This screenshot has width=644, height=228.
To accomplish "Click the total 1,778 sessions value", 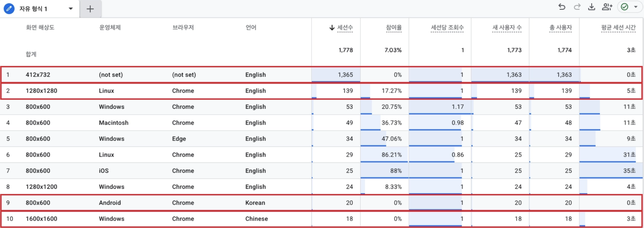I will (346, 50).
